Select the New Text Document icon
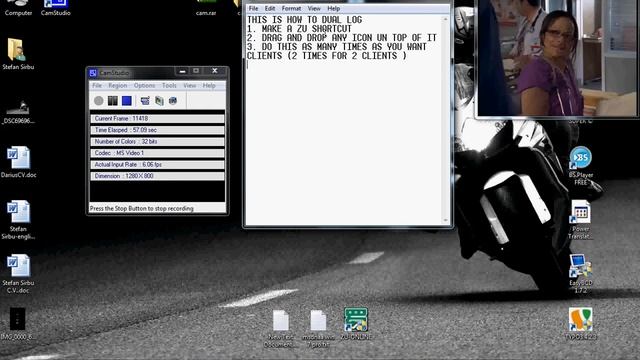640x360 pixels. pos(280,329)
